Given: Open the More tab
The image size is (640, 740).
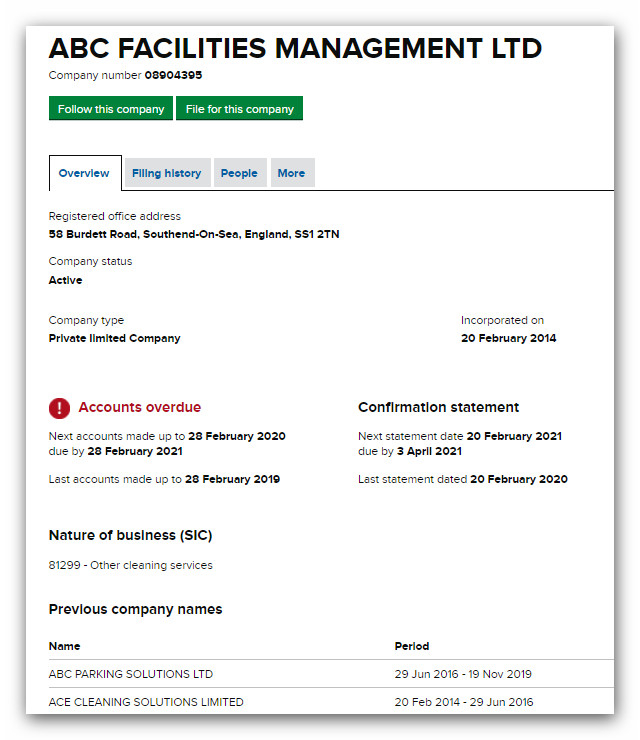Looking at the screenshot, I should 291,173.
